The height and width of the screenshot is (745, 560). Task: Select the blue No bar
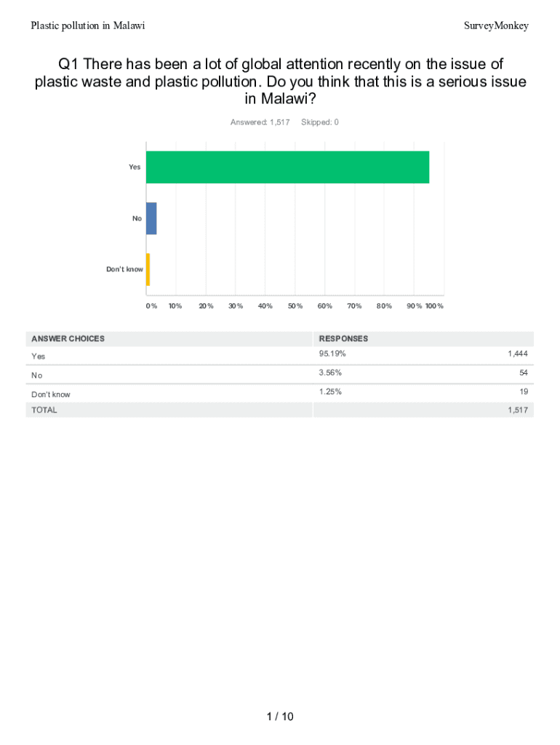pyautogui.click(x=151, y=218)
